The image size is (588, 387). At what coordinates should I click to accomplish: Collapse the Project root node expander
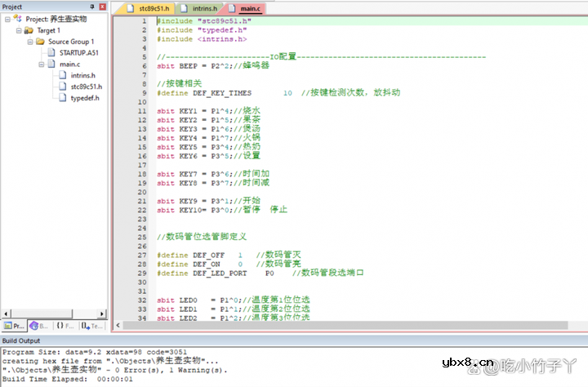click(x=7, y=19)
